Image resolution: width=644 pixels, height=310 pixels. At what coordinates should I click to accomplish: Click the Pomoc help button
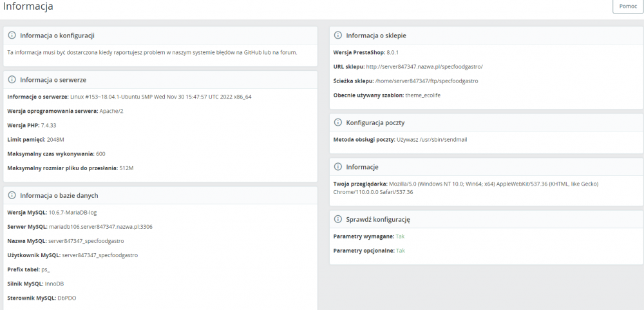tap(628, 6)
